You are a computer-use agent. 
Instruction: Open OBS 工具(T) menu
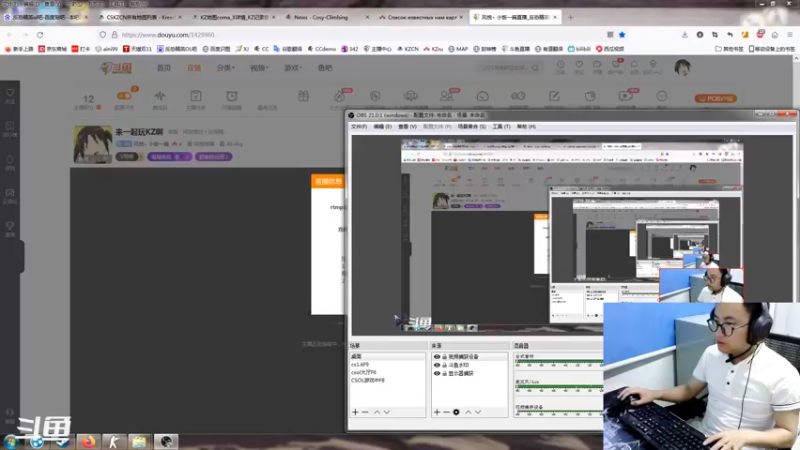pos(501,127)
